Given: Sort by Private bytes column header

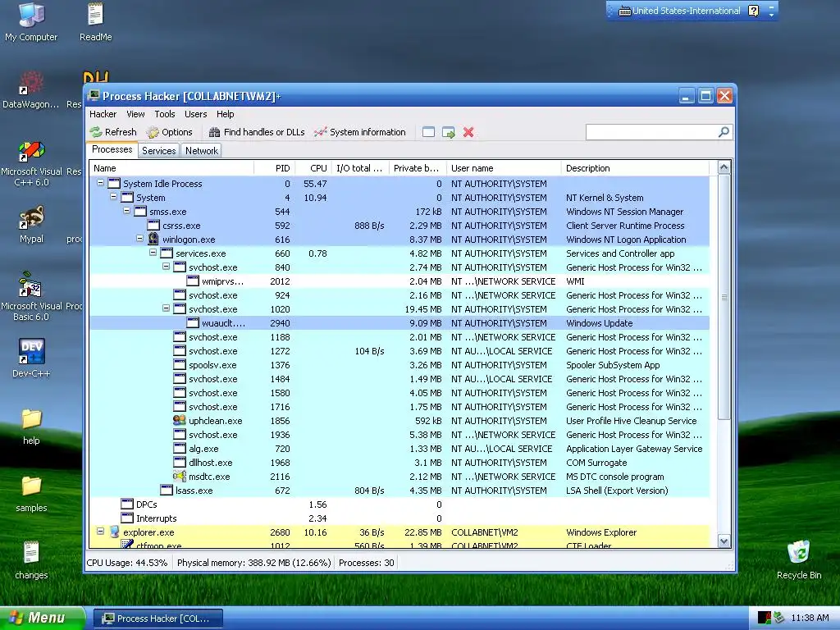Looking at the screenshot, I should (418, 168).
